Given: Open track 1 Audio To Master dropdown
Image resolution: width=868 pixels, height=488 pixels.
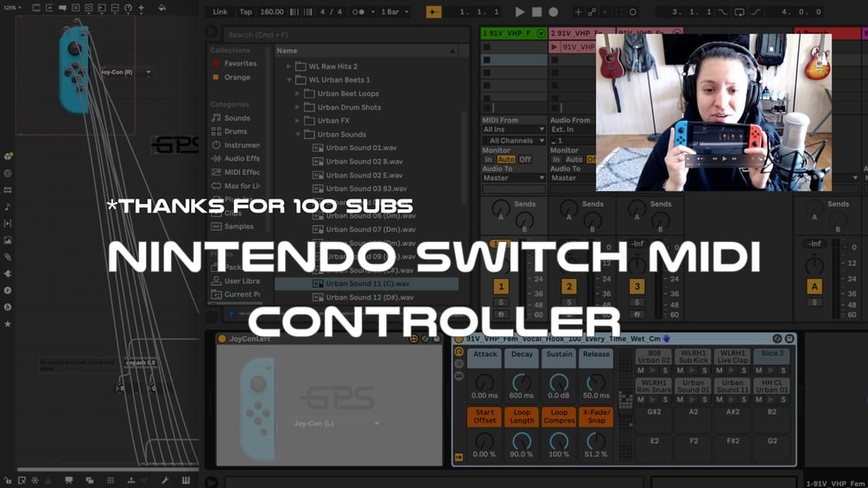Looking at the screenshot, I should (x=514, y=178).
